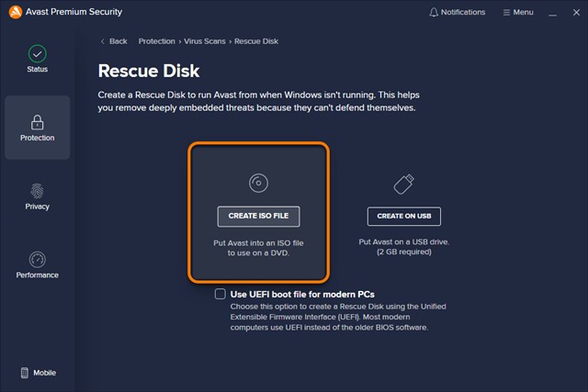Open the Status section checkmark icon
This screenshot has height=392, width=588.
coord(37,54)
